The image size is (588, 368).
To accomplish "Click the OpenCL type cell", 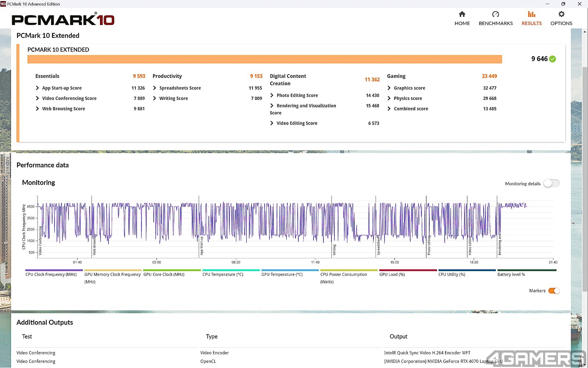I will coord(208,361).
